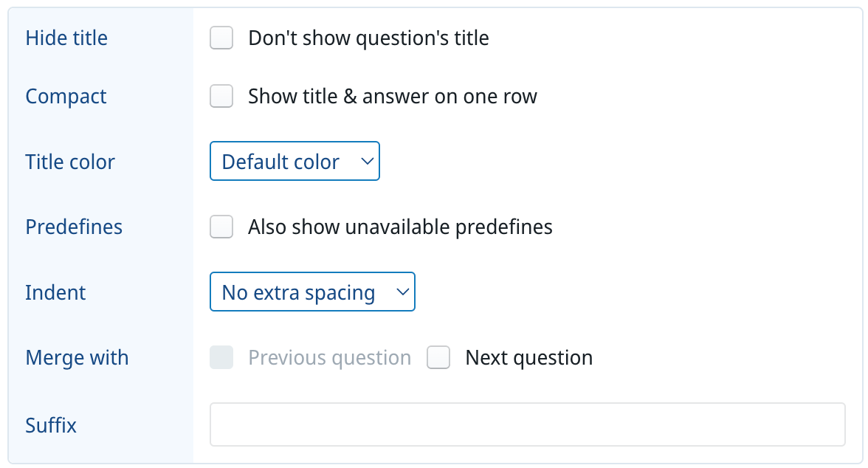Viewport: 868px width, 468px height.
Task: Click the "Suffix" row label
Action: pos(51,425)
